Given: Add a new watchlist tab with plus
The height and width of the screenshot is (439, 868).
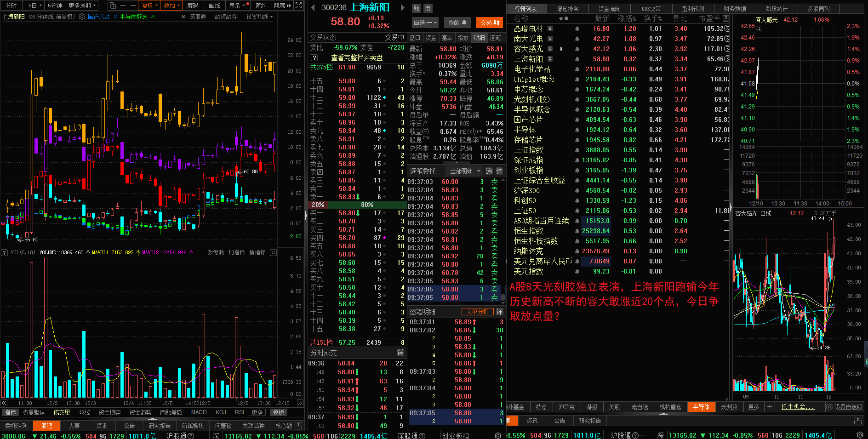Looking at the screenshot, I should coord(770,407).
